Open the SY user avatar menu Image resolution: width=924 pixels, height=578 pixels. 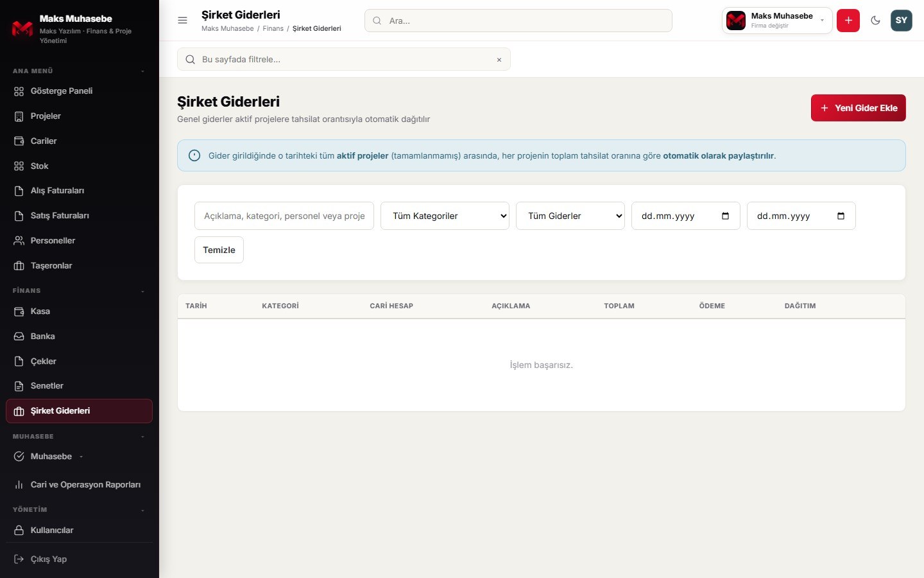click(x=902, y=21)
